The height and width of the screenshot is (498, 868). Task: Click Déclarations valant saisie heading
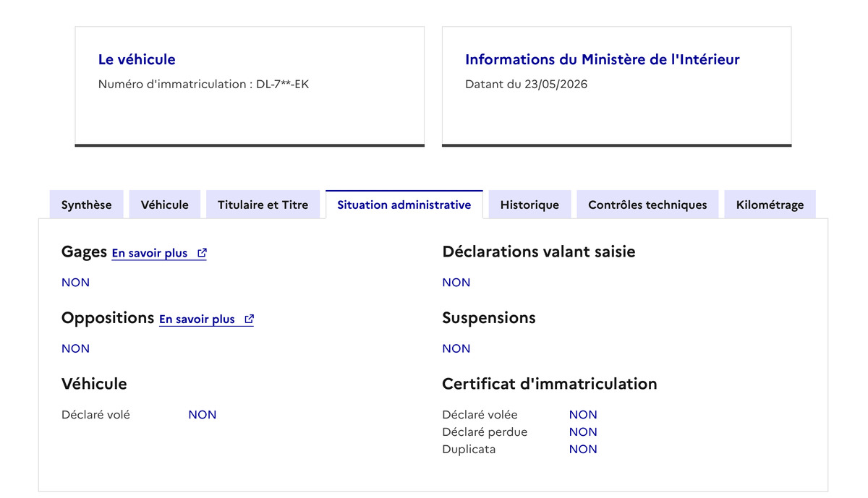(x=539, y=252)
